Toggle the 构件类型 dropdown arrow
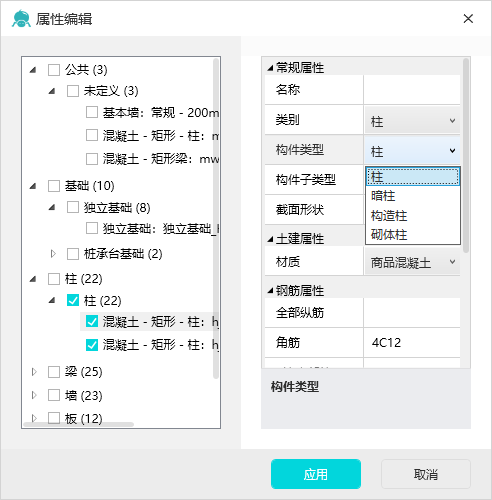Image resolution: width=492 pixels, height=500 pixels. [452, 151]
